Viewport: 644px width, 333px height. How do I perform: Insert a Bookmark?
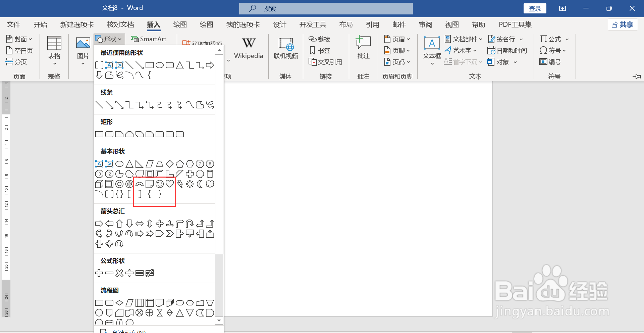pos(319,50)
